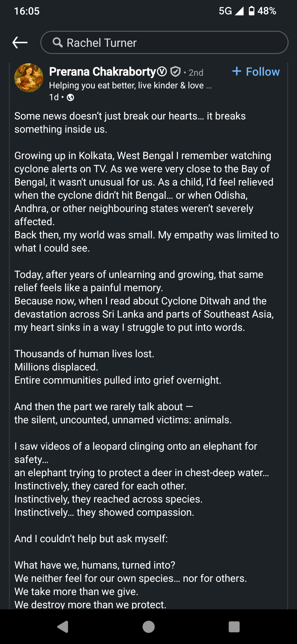297x644 pixels.
Task: Open the Prerana Chakraborty name link
Action: (x=103, y=72)
